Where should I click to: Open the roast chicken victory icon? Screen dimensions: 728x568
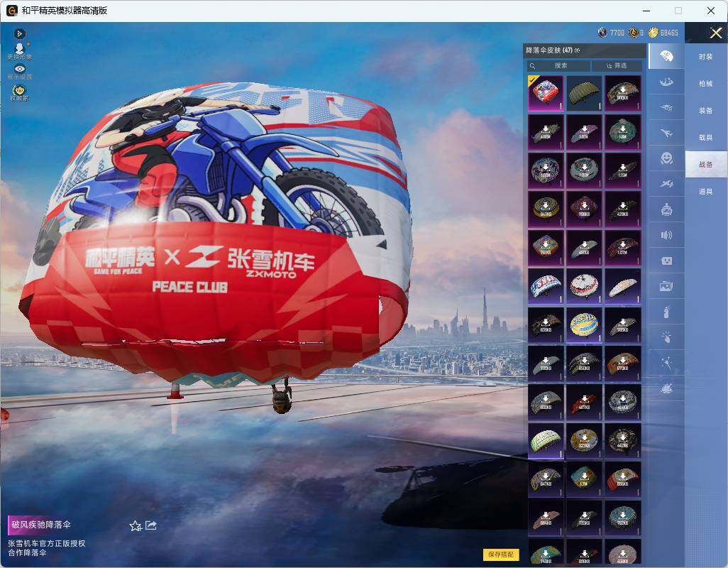click(x=666, y=388)
